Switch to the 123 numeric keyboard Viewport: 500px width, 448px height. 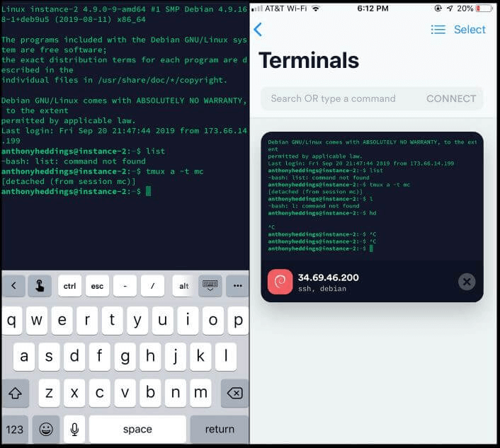(15, 430)
